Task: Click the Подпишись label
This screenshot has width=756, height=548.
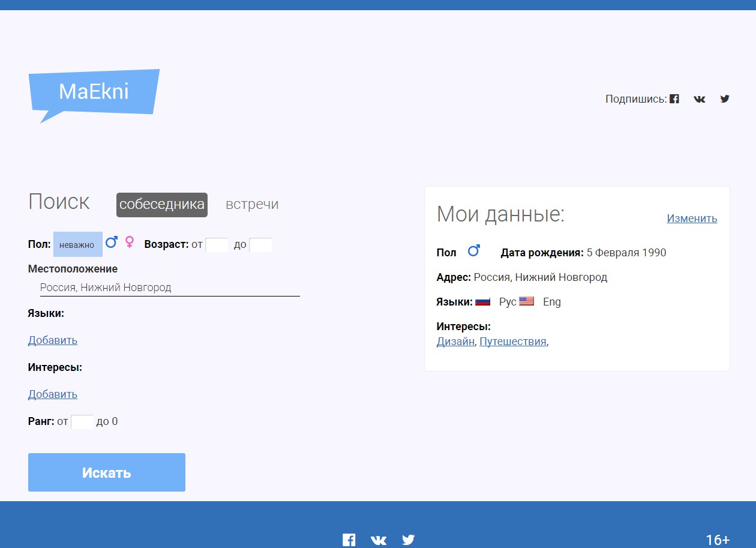Action: (x=636, y=99)
